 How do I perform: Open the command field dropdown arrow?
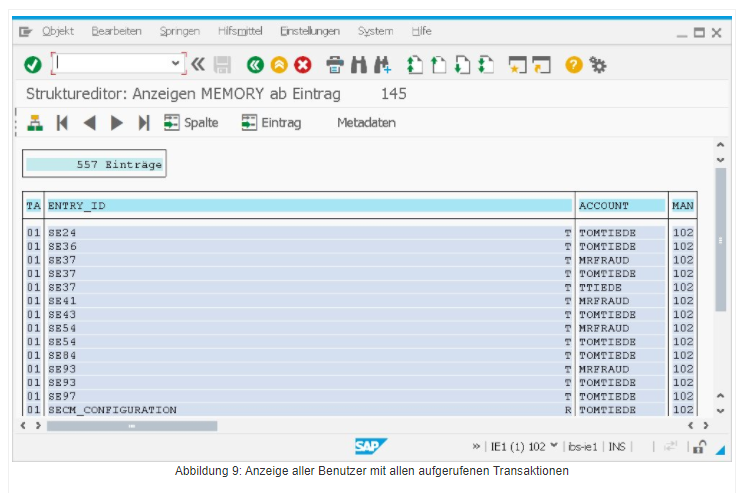(176, 64)
